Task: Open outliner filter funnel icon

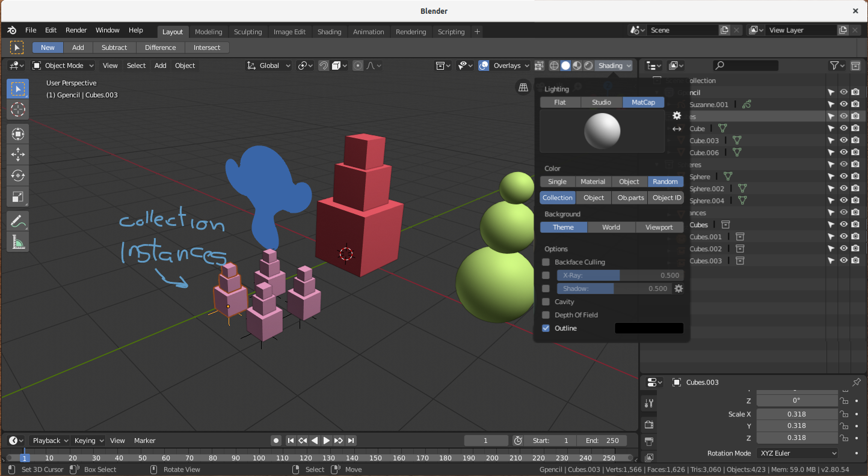Action: point(837,66)
